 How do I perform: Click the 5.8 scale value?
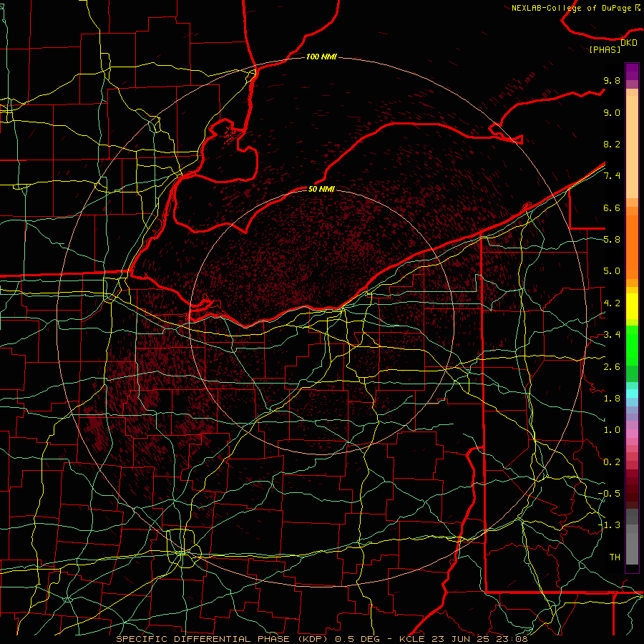612,240
